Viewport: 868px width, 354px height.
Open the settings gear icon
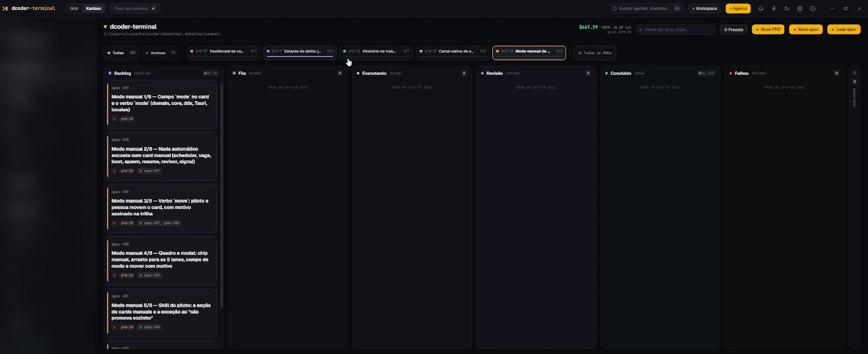click(x=800, y=8)
